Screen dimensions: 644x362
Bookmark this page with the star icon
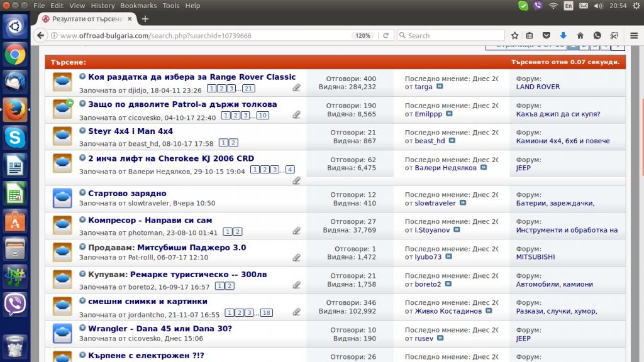click(514, 36)
